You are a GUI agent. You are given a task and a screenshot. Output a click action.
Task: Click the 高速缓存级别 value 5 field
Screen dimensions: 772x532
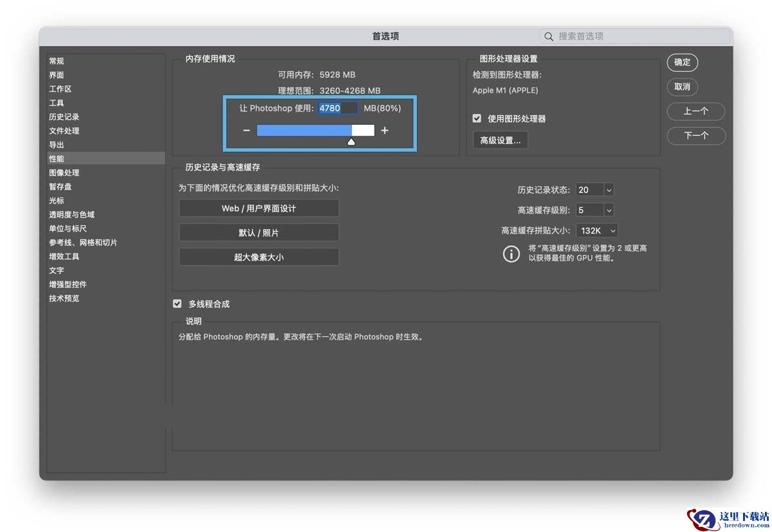590,210
